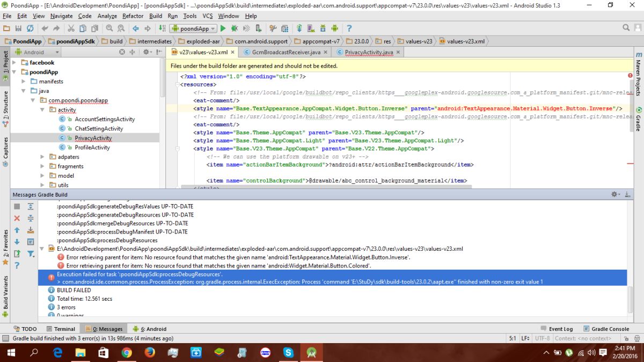Click the Sync Project with Gradle icon
The image size is (644, 362).
299,28
